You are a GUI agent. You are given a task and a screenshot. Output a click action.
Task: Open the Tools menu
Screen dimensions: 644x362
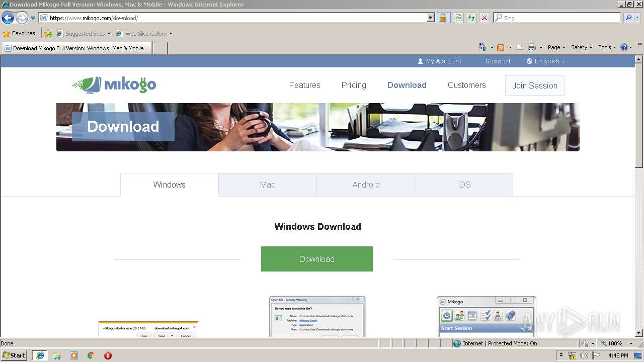tap(607, 47)
